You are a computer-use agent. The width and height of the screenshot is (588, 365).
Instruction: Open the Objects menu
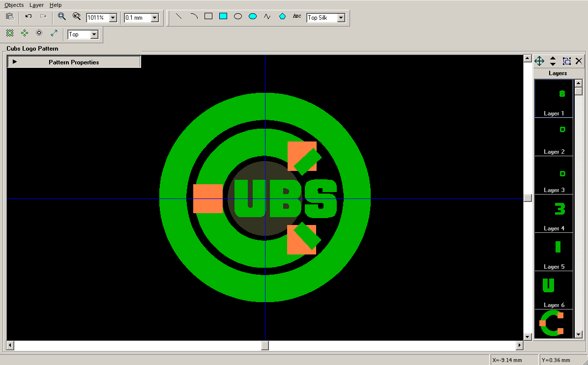14,5
